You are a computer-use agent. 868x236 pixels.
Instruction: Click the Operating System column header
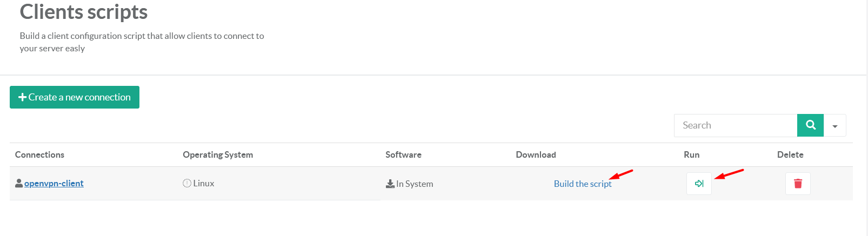218,154
